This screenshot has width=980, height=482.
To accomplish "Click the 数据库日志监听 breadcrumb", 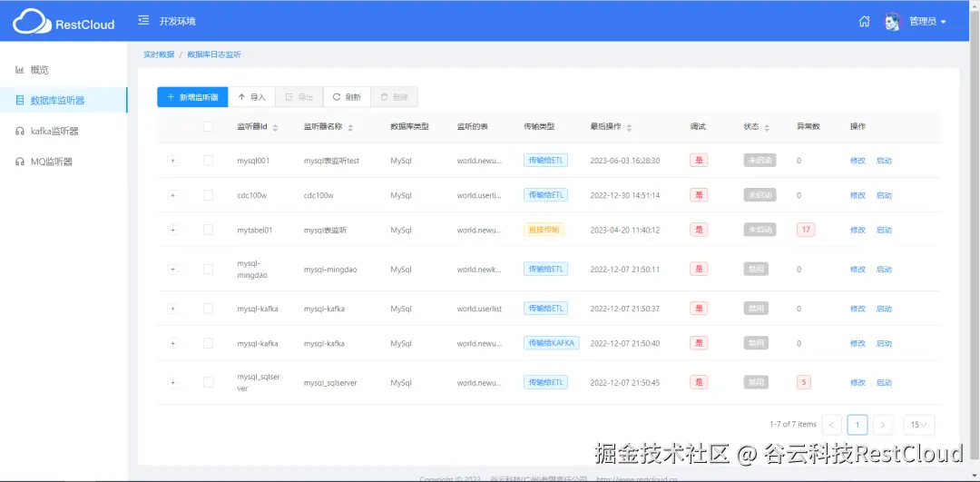I will 214,54.
